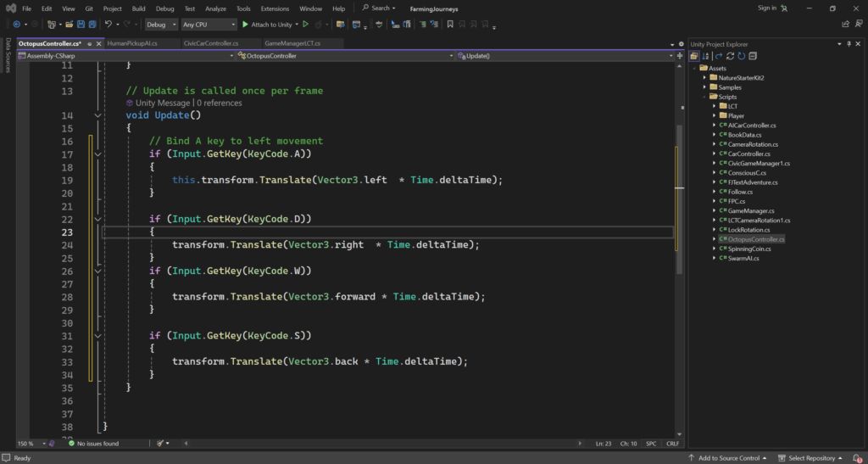
Task: Click the notifications bell in the status bar
Action: (x=857, y=458)
